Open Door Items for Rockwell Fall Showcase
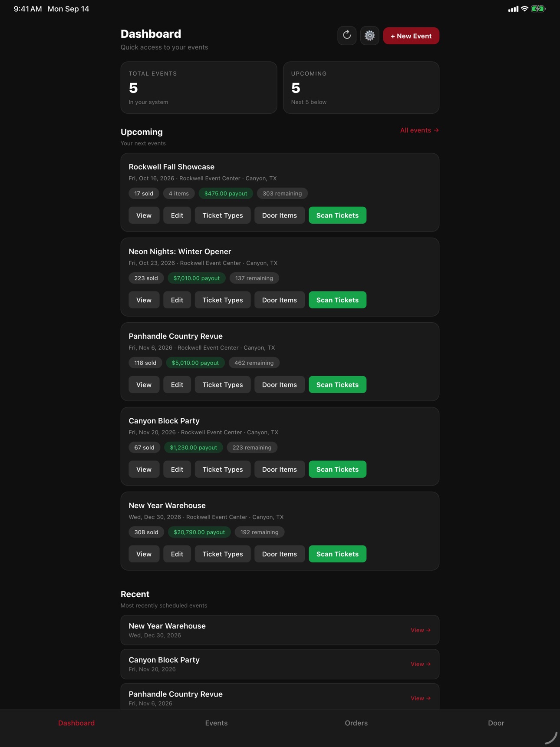The width and height of the screenshot is (560, 747). 280,215
